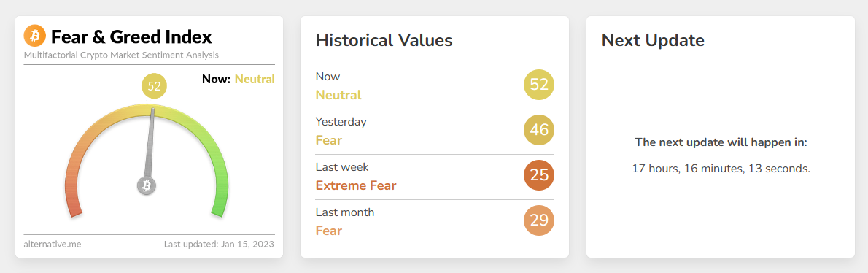This screenshot has height=273, width=868.
Task: Click the green end of the gauge arc
Action: click(x=220, y=208)
